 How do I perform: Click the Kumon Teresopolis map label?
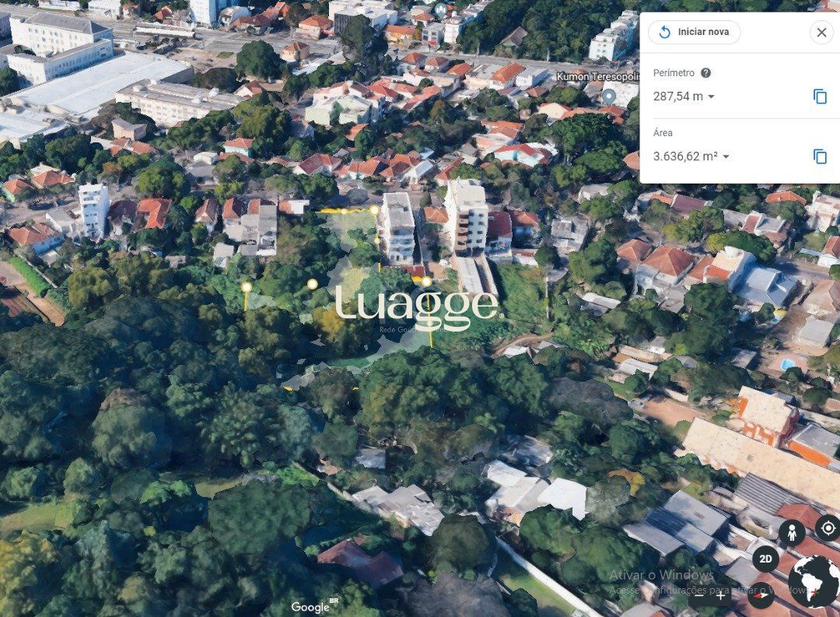coord(598,77)
